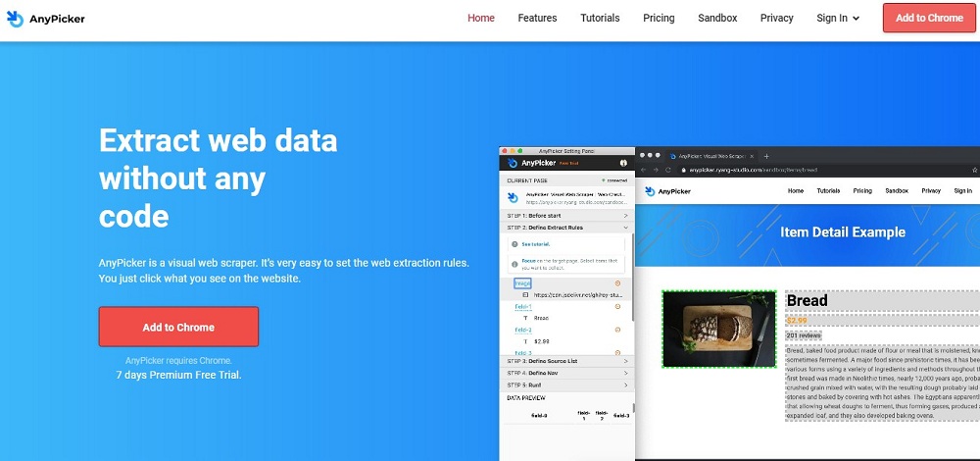
Task: Click the orange remove icon beside field-1
Action: coord(617,306)
